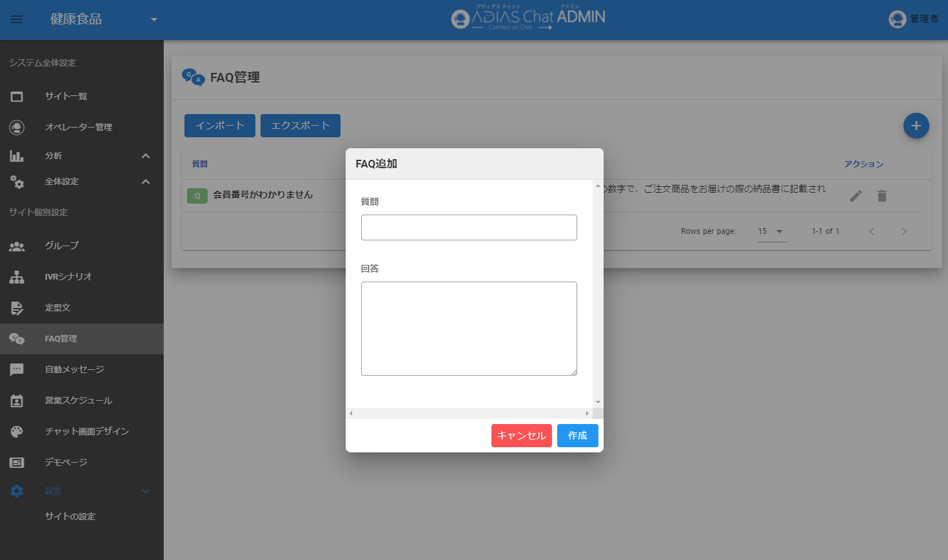Click the 質問 text input field
This screenshot has height=560, width=948.
pyautogui.click(x=469, y=227)
